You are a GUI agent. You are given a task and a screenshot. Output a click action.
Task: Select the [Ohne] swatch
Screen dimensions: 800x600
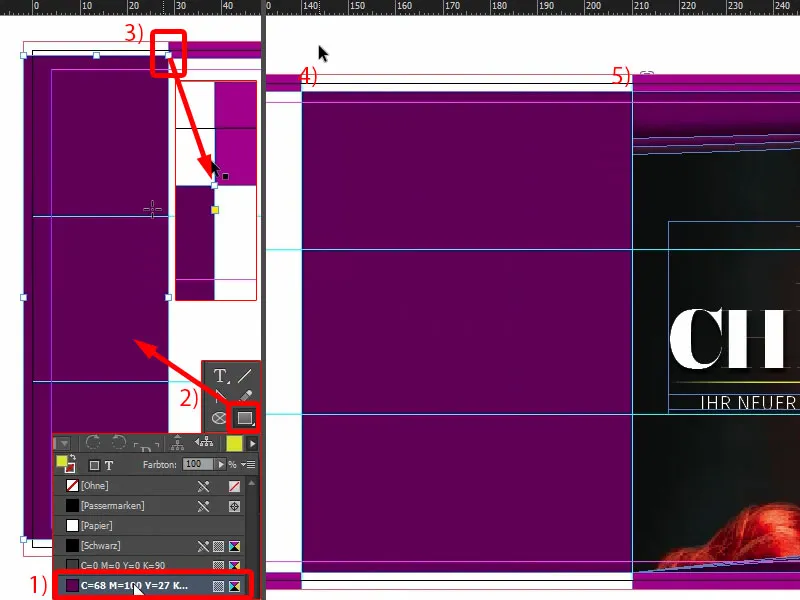pos(151,486)
